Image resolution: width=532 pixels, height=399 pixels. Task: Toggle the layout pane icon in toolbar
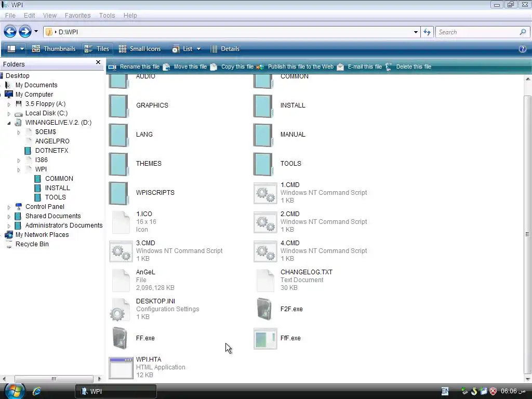(11, 48)
